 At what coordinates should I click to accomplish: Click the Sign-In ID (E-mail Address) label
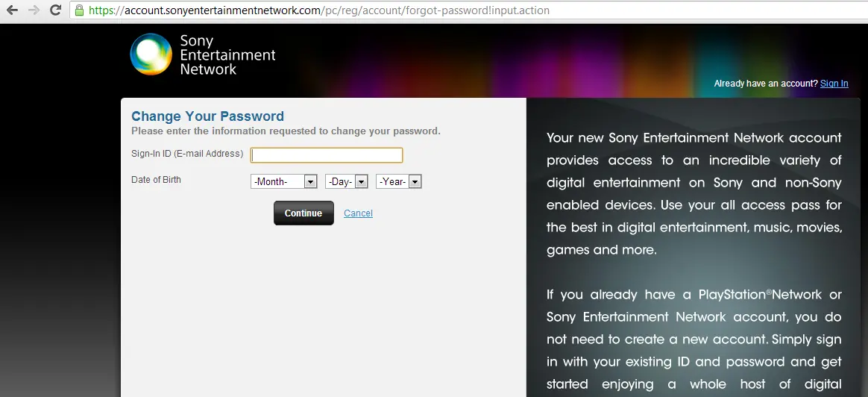click(x=187, y=154)
